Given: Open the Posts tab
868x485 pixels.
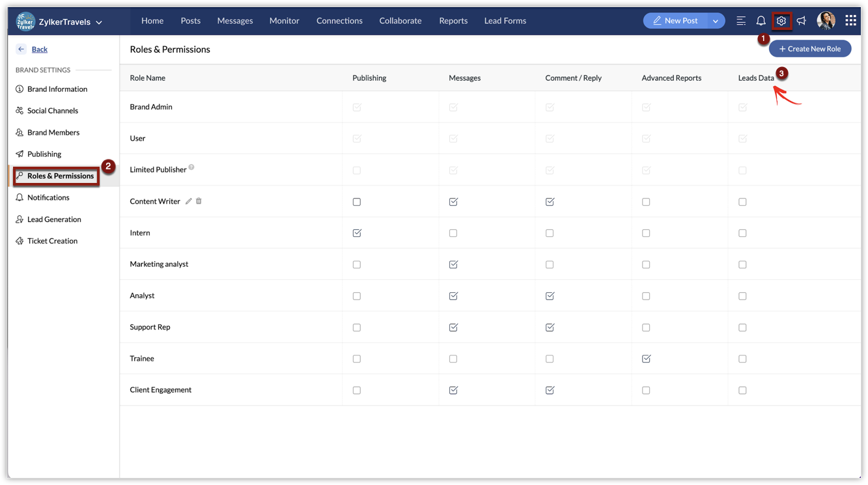Looking at the screenshot, I should point(191,21).
